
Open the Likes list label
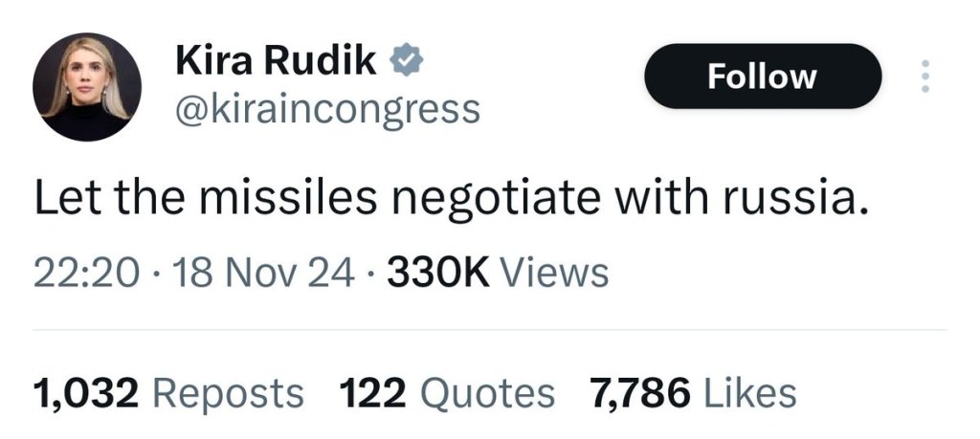[x=749, y=392]
